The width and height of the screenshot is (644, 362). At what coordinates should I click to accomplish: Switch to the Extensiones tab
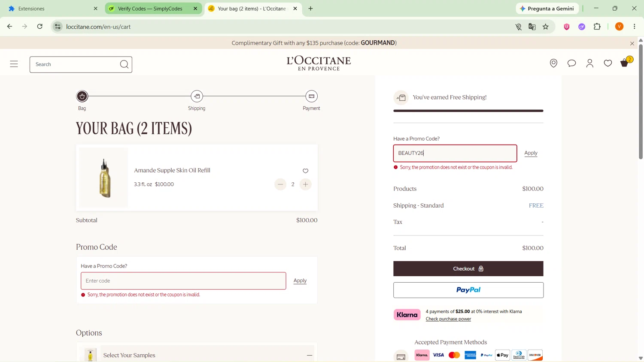pyautogui.click(x=52, y=9)
